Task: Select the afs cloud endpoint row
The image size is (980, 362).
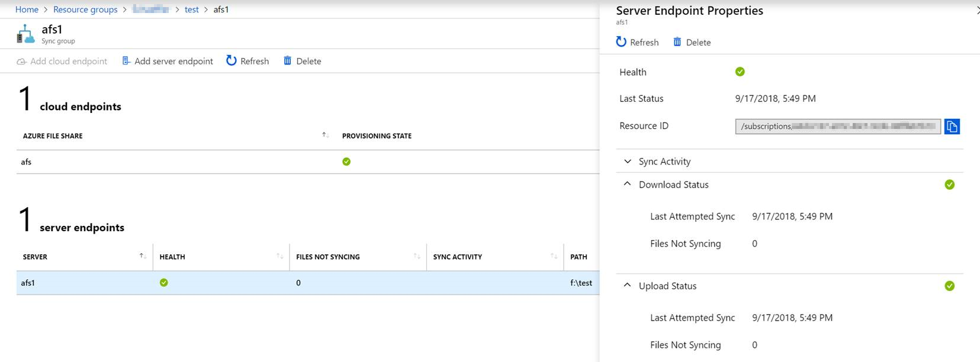Action: point(308,161)
